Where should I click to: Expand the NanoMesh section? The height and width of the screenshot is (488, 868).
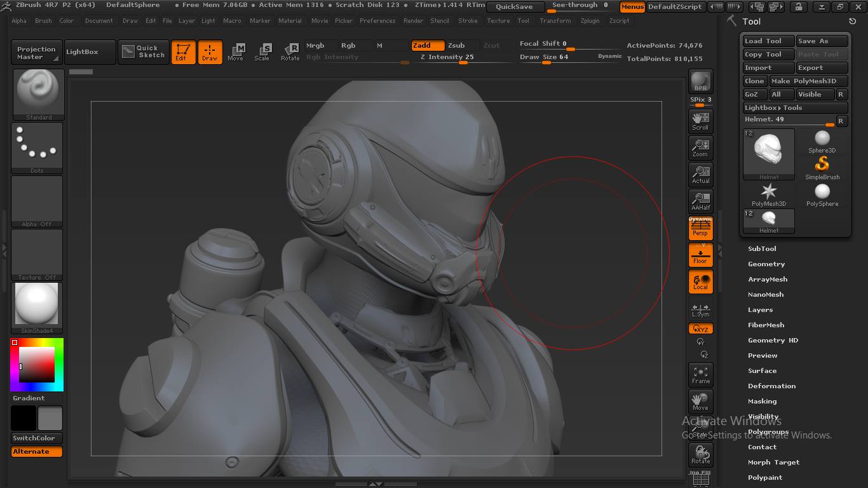pos(766,295)
